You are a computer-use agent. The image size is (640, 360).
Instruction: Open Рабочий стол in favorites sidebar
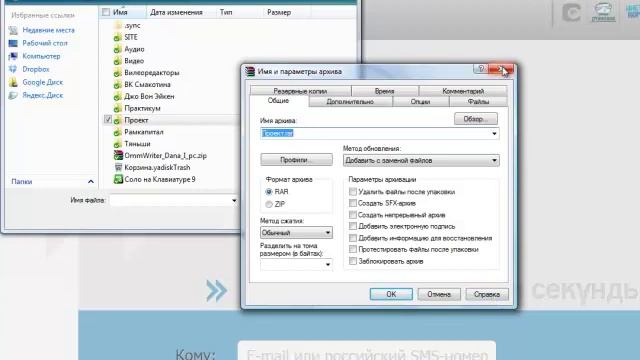pos(45,43)
